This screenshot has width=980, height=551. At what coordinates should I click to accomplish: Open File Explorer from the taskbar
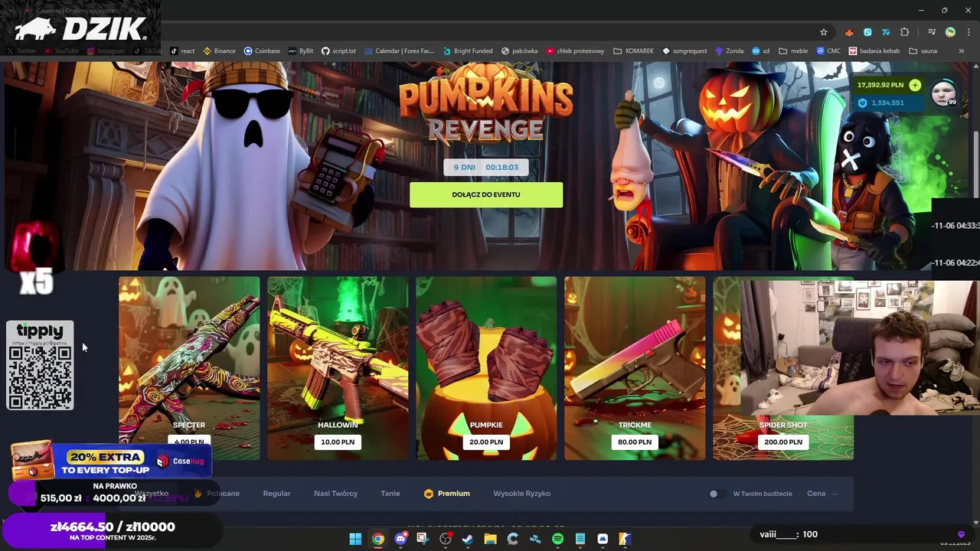[x=490, y=539]
